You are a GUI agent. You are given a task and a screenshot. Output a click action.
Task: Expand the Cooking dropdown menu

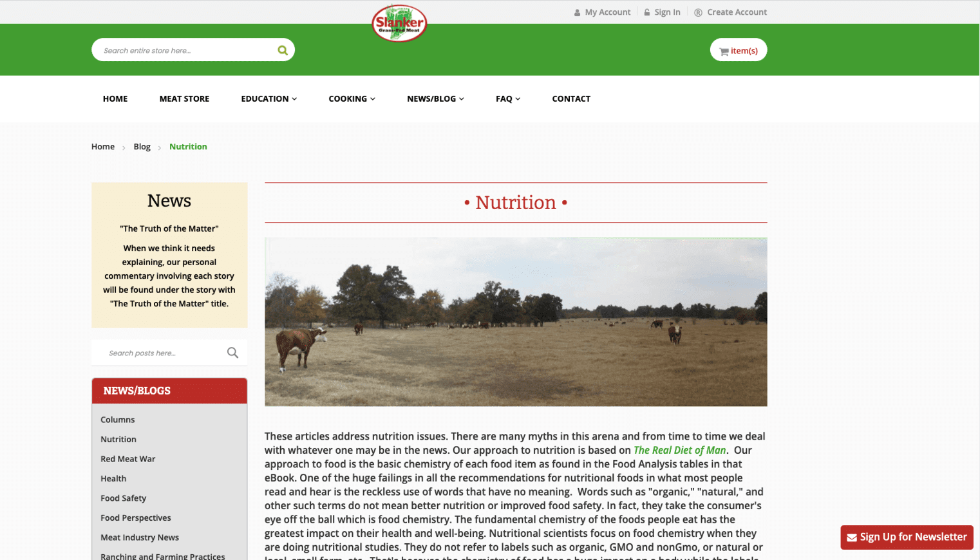coord(352,98)
